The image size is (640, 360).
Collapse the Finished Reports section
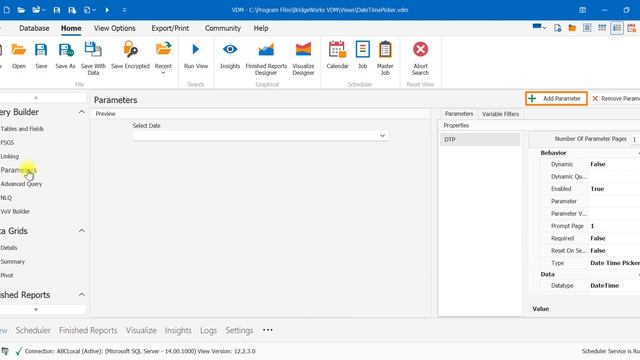82,295
